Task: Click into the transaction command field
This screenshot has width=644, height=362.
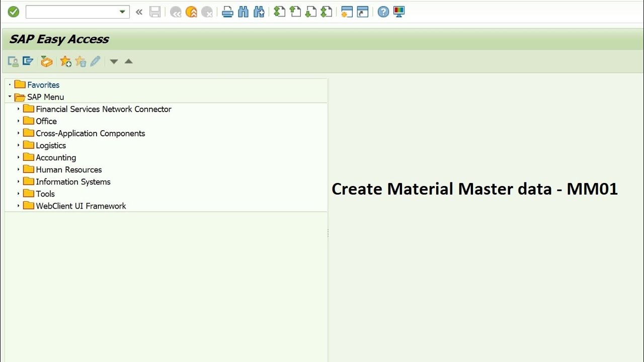Action: click(72, 12)
